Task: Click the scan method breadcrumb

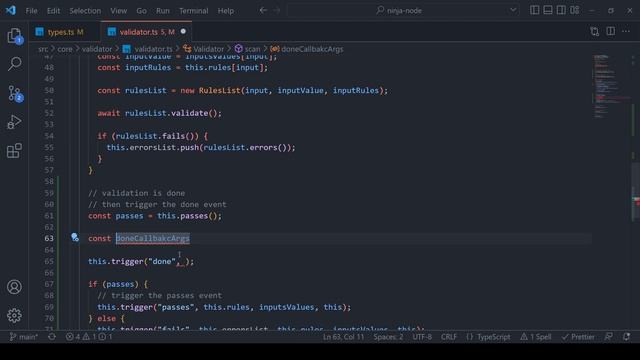Action: pos(247,49)
